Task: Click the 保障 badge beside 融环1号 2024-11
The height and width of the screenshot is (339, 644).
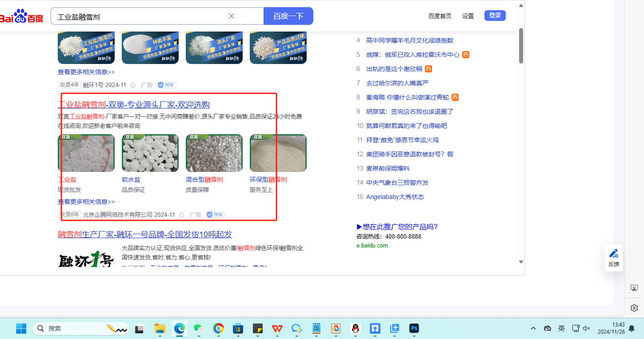Action: click(167, 85)
